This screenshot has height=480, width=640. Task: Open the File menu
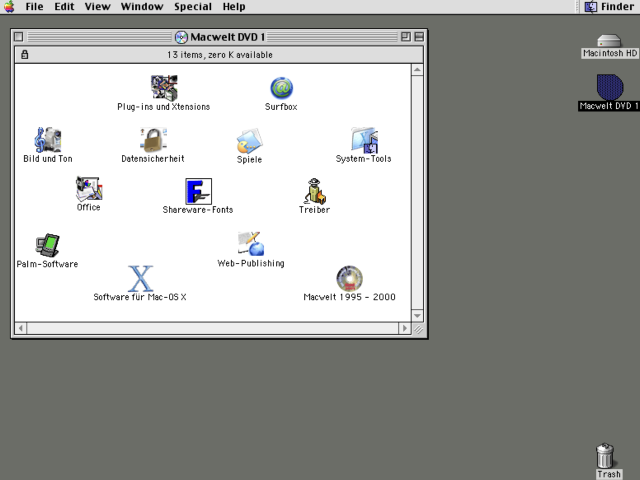coord(34,7)
